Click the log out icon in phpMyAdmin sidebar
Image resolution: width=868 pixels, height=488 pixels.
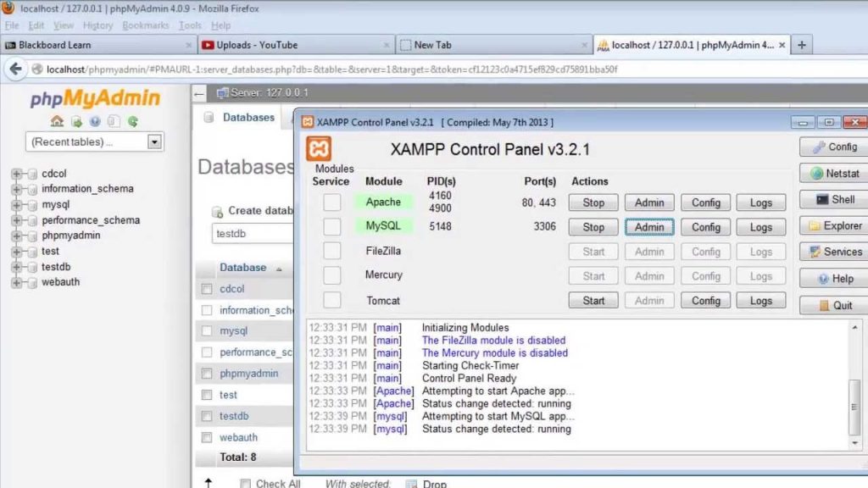pos(76,121)
